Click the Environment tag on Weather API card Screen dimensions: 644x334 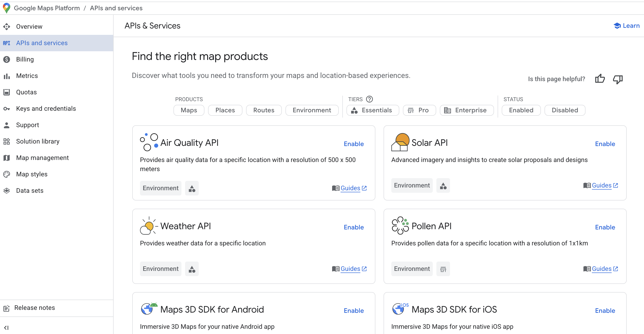click(160, 269)
